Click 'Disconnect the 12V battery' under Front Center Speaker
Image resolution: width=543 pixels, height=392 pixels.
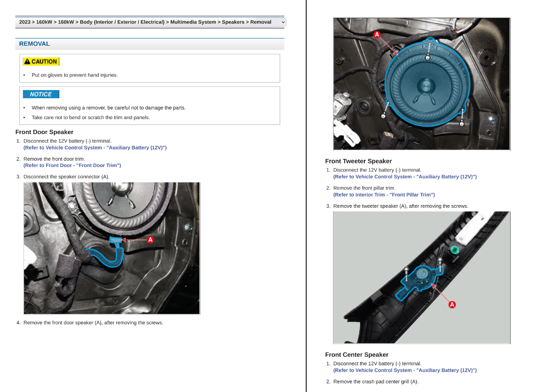[x=377, y=363]
